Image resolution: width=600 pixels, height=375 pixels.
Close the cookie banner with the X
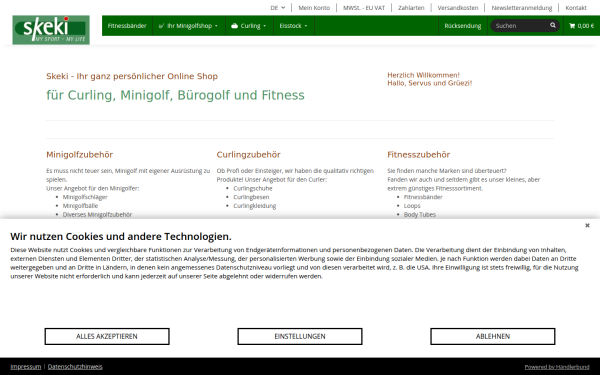587,225
